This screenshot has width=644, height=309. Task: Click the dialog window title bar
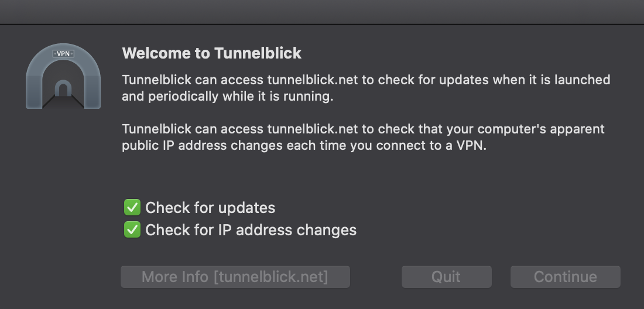pyautogui.click(x=322, y=12)
